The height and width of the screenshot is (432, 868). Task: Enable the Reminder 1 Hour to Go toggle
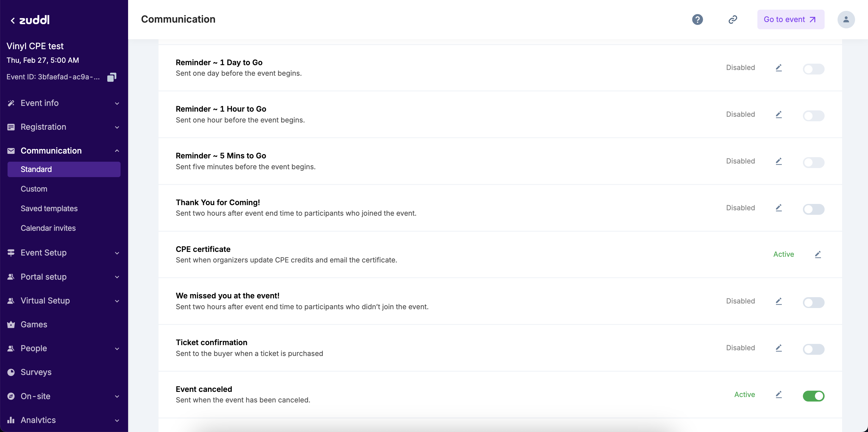pyautogui.click(x=813, y=116)
